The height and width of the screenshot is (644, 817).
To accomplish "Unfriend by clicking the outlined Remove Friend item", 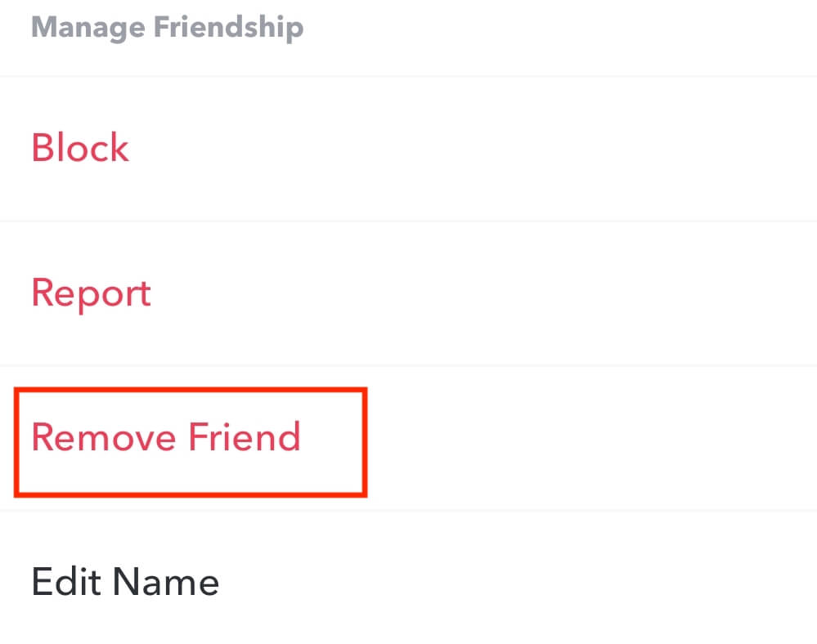I will tap(191, 442).
